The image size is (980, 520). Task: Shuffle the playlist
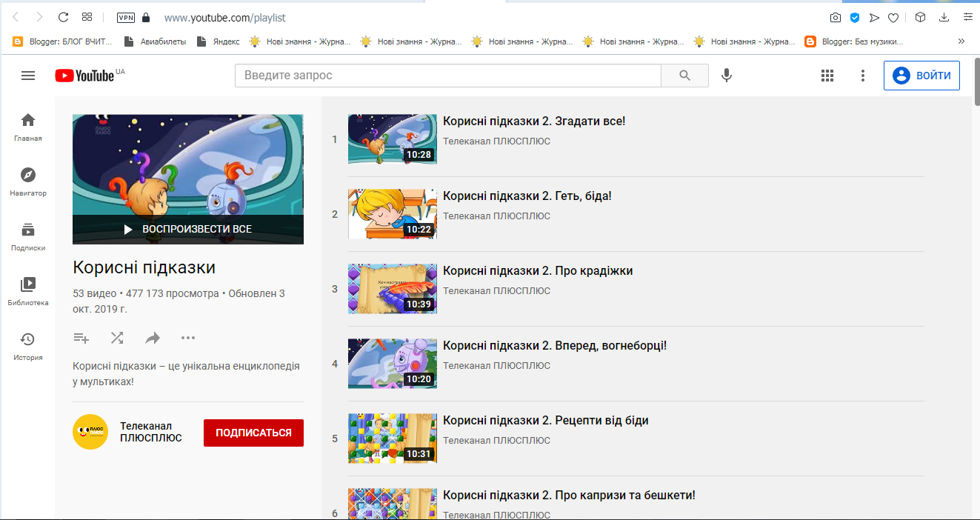coord(117,338)
